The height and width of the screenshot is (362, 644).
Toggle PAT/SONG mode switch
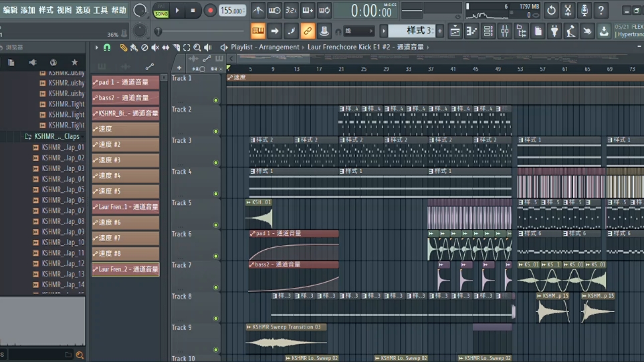[x=161, y=11]
